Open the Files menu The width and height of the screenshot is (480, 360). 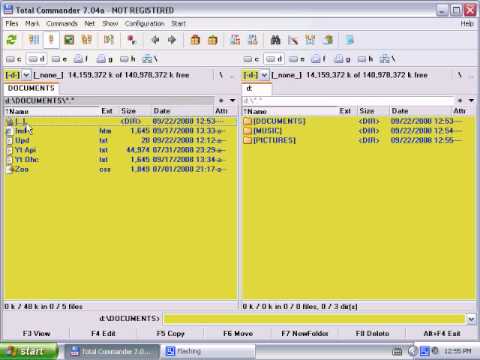coord(12,24)
